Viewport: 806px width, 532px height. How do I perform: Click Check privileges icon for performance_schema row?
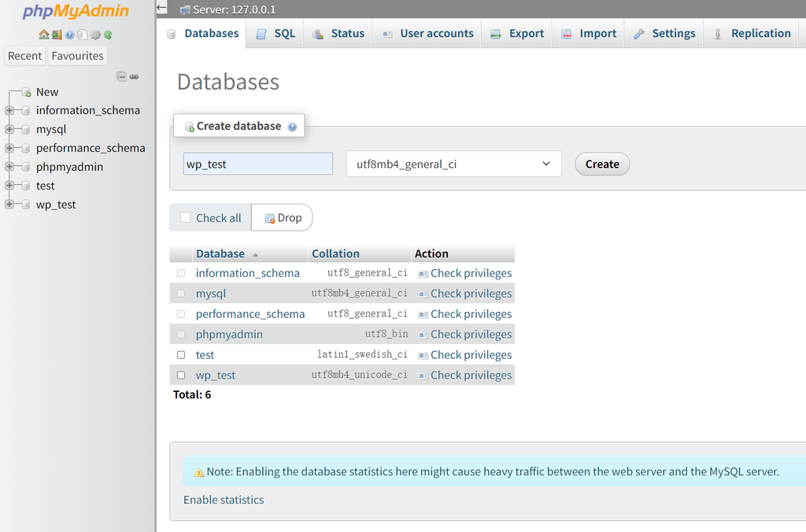click(x=423, y=315)
